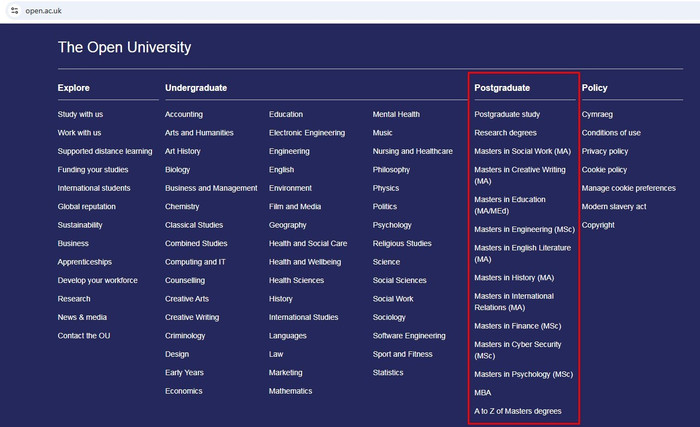Viewport: 700px width, 427px height.
Task: Open Business and Management link
Action: (211, 188)
